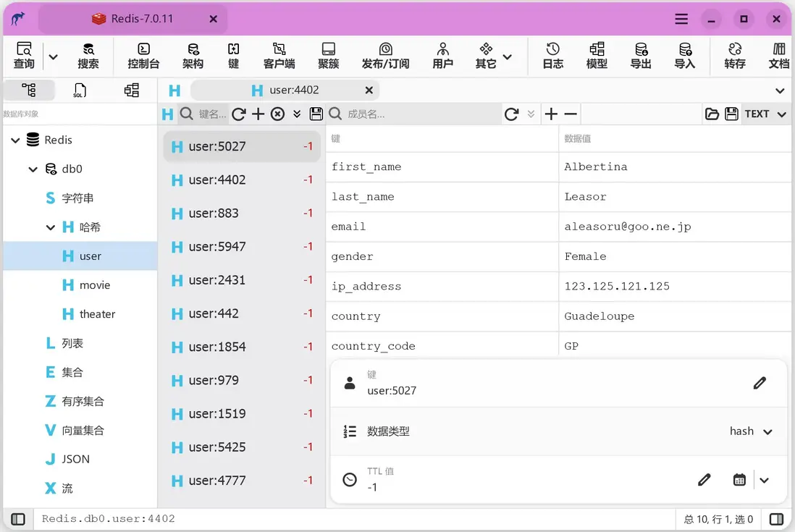The image size is (795, 532).
Task: Open the 聚簇 cluster tool
Action: tap(329, 56)
